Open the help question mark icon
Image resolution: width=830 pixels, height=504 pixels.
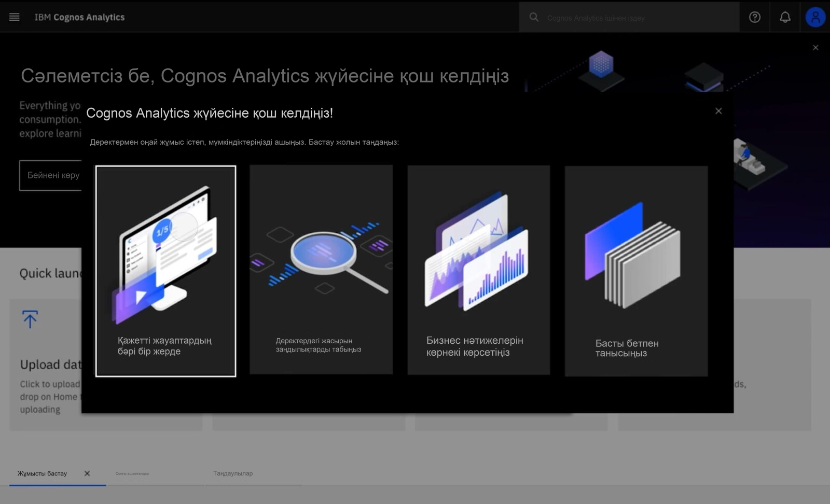(x=755, y=17)
